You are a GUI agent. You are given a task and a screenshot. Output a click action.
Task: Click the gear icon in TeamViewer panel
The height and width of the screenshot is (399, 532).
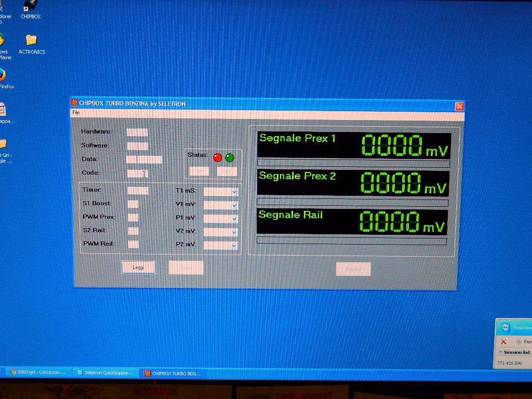coord(518,342)
